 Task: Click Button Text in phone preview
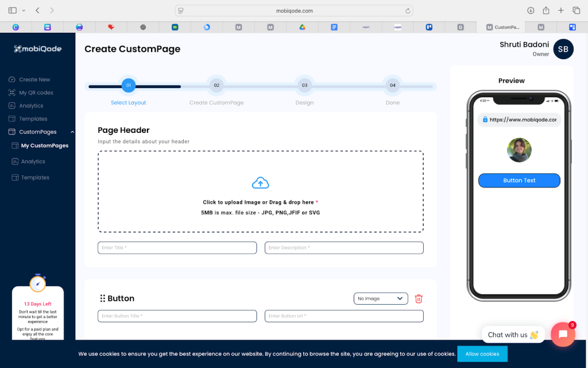click(519, 181)
